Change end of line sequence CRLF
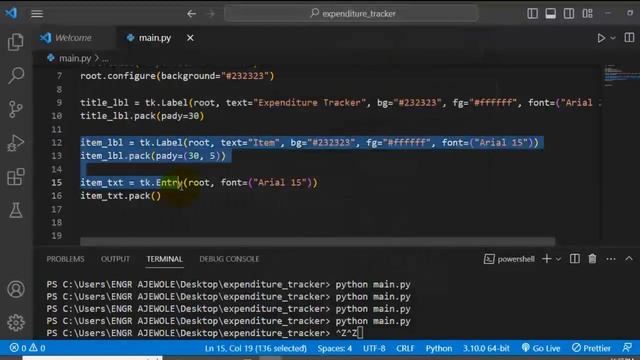The width and height of the screenshot is (640, 360). (405, 348)
